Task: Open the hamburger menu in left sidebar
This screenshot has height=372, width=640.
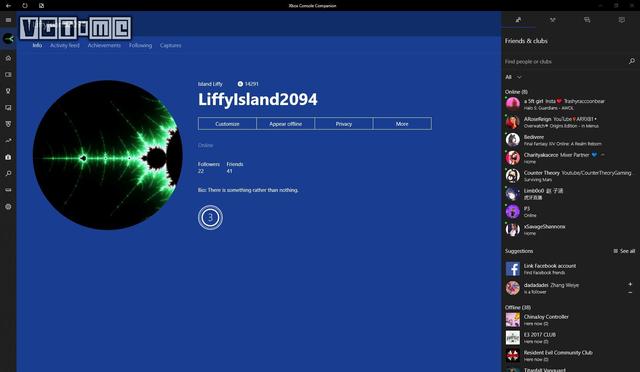Action: point(8,20)
